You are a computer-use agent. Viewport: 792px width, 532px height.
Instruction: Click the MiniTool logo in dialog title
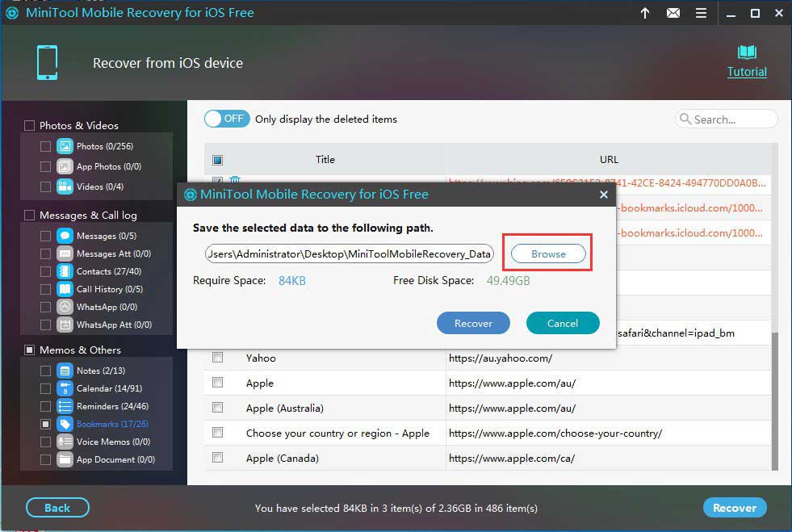tap(190, 195)
